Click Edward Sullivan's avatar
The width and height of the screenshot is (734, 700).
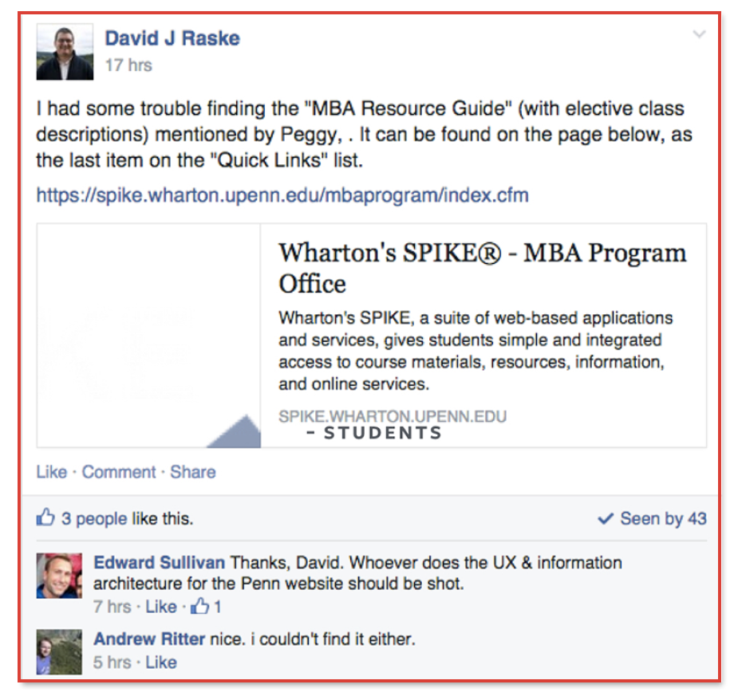[59, 576]
